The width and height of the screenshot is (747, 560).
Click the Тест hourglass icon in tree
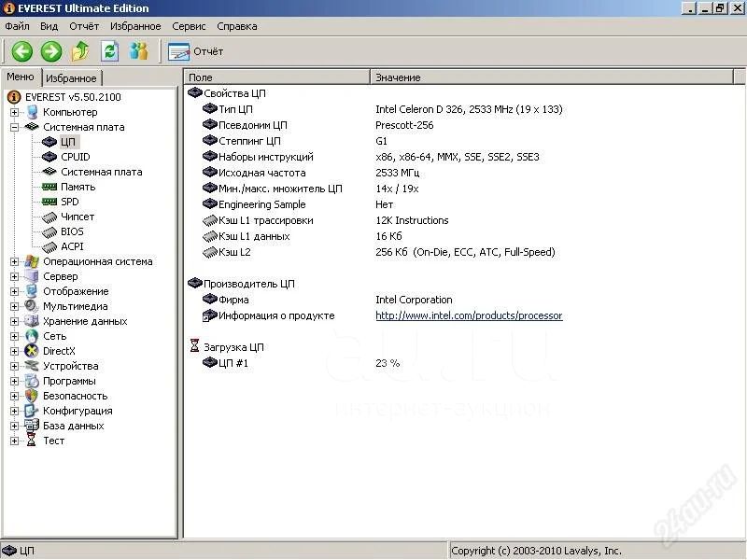(x=32, y=440)
